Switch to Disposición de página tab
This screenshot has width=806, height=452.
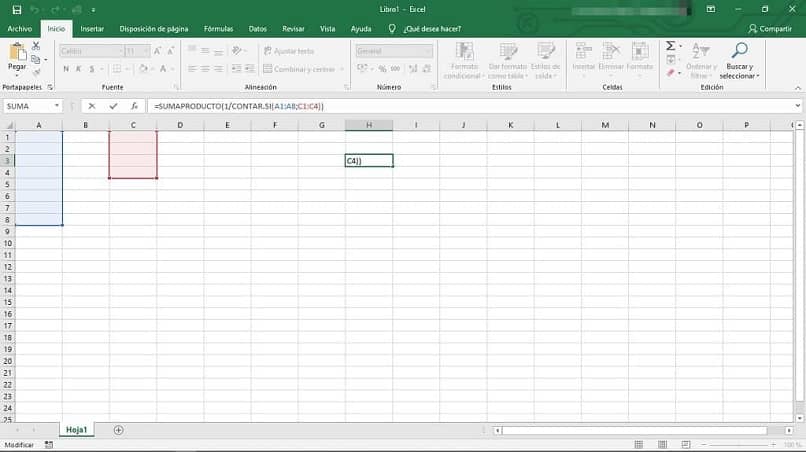154,29
